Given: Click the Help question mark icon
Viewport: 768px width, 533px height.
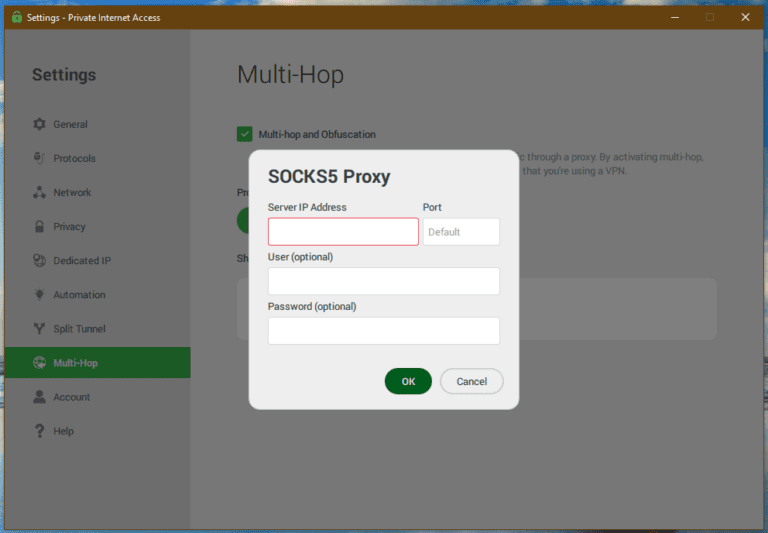Looking at the screenshot, I should pos(39,431).
